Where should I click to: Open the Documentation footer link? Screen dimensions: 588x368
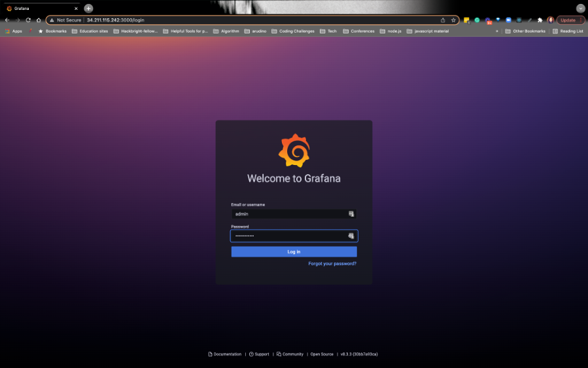pyautogui.click(x=224, y=354)
